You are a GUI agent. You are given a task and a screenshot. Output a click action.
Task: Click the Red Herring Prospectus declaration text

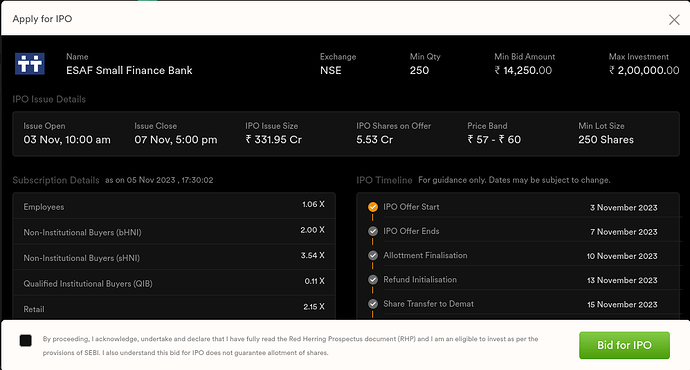[x=290, y=346]
